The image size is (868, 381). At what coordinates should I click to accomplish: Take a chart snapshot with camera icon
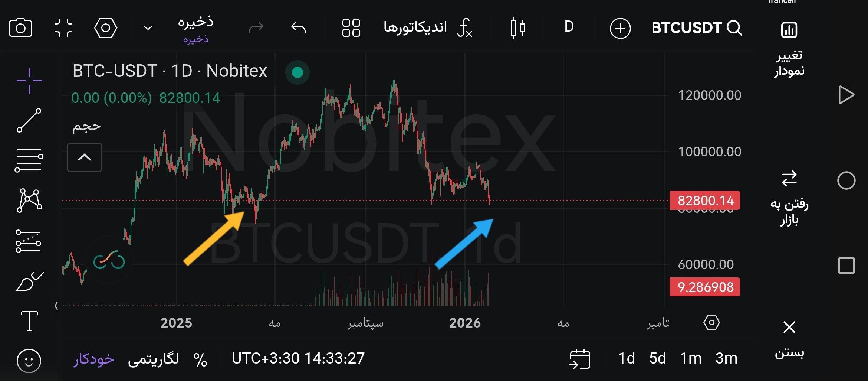[20, 28]
